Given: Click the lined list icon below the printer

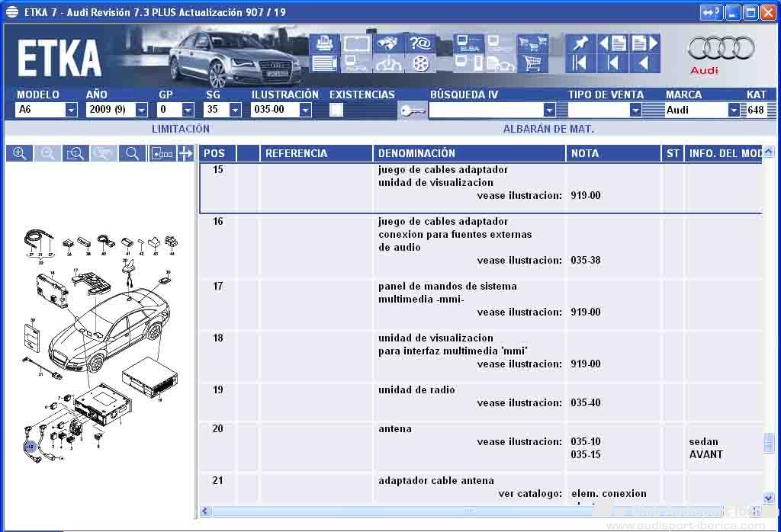Looking at the screenshot, I should [x=324, y=64].
